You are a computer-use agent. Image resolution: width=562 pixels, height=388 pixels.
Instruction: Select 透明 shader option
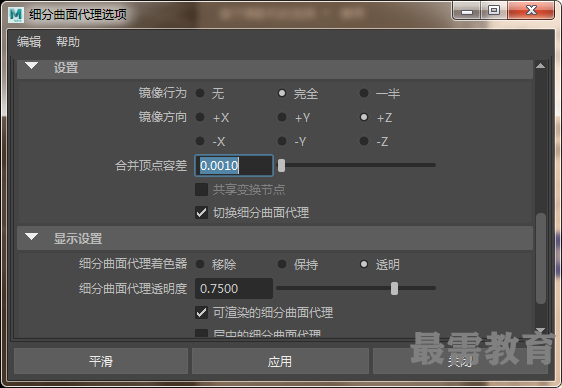click(364, 264)
